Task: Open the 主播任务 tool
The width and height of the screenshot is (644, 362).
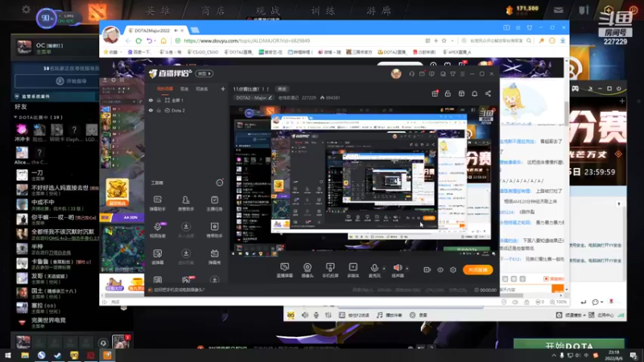Action: (214, 204)
